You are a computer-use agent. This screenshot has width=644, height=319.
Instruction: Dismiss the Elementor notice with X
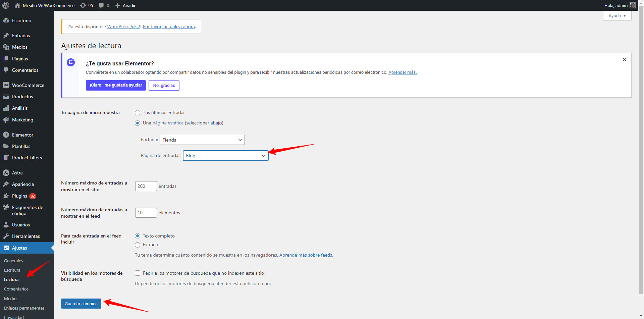[x=625, y=60]
